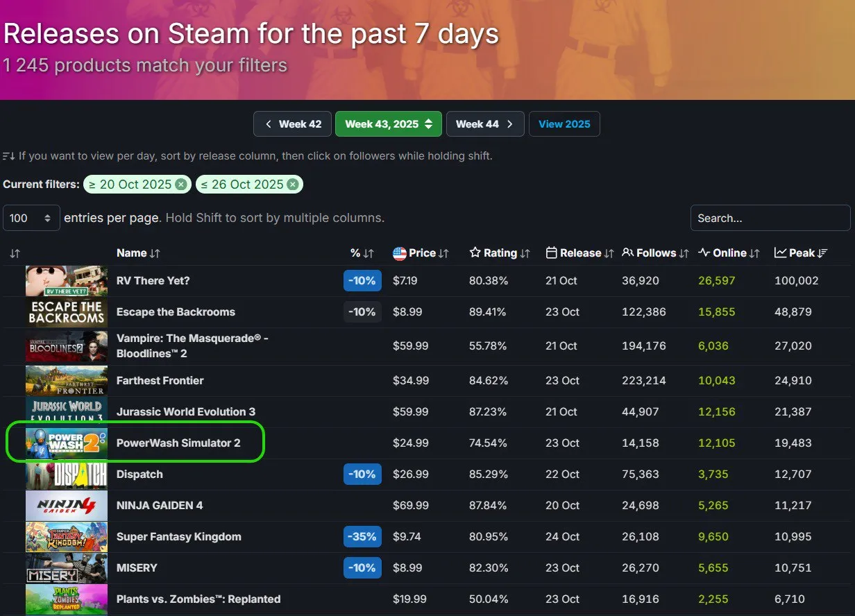The height and width of the screenshot is (616, 855).
Task: Sort by the Online column
Action: coord(729,253)
